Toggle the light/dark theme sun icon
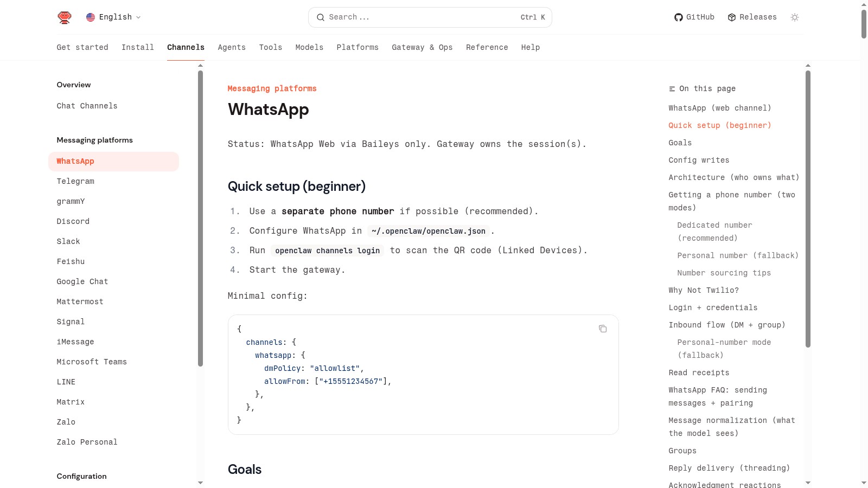Screen dimensions: 868x488 click(x=794, y=17)
